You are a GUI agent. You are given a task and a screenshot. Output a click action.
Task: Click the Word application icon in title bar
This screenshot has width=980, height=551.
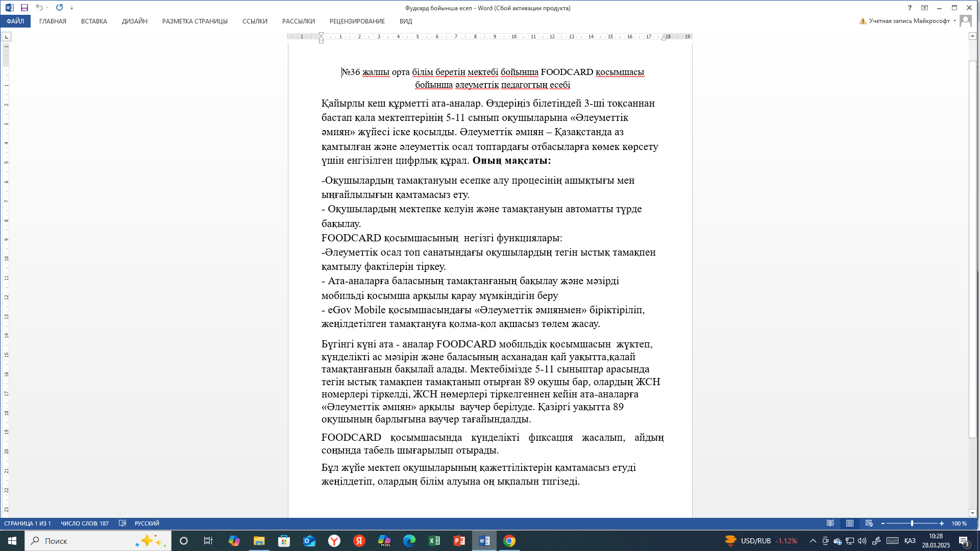coord(9,8)
